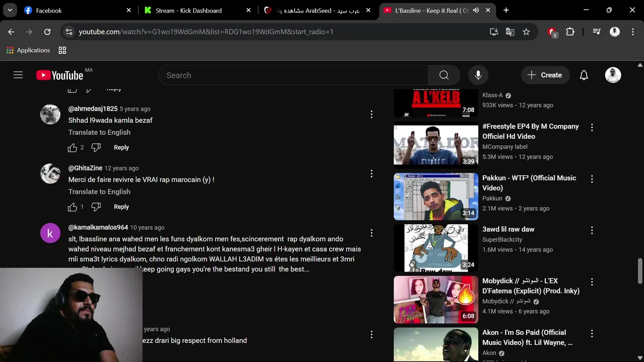Click the purple k avatar of kamalkamalos964
The height and width of the screenshot is (362, 644).
pos(50,233)
